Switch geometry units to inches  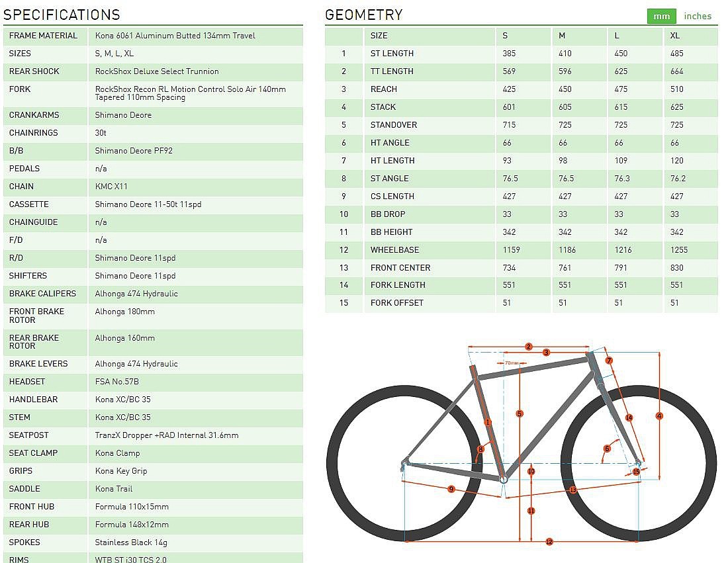698,16
